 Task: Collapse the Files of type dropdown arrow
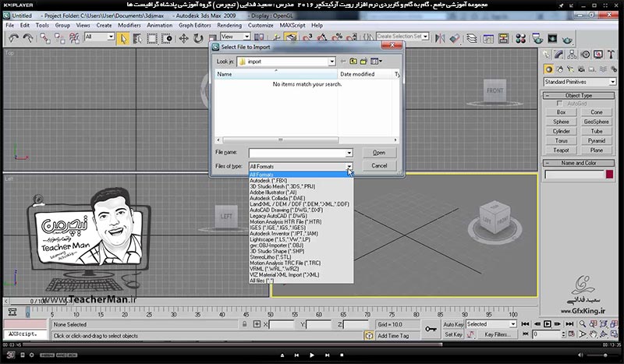point(349,166)
